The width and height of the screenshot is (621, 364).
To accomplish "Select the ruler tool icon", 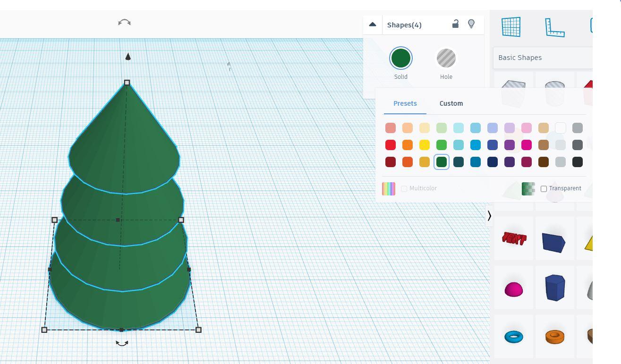I will coord(555,27).
